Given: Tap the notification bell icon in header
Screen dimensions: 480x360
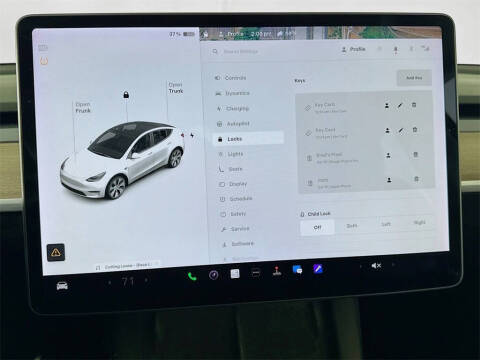Looking at the screenshot, I should [396, 50].
